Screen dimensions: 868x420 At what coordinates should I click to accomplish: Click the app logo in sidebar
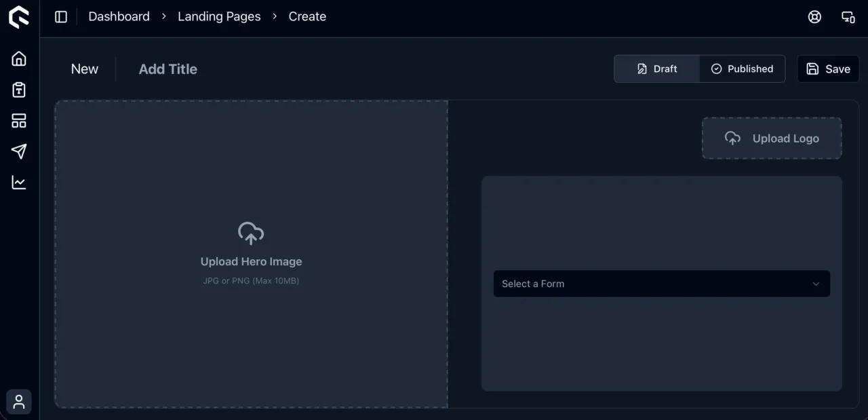[19, 17]
